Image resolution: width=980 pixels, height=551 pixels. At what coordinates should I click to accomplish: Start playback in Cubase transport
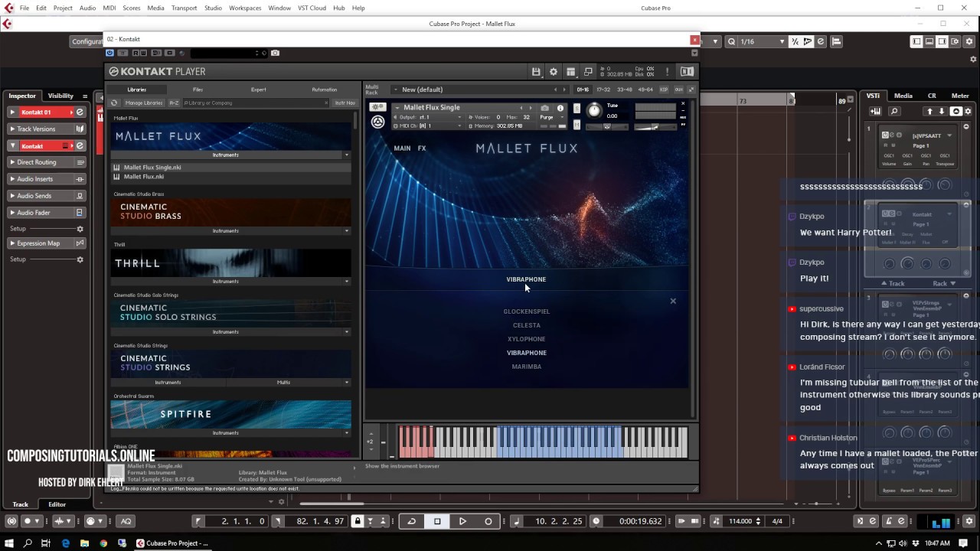tap(462, 521)
